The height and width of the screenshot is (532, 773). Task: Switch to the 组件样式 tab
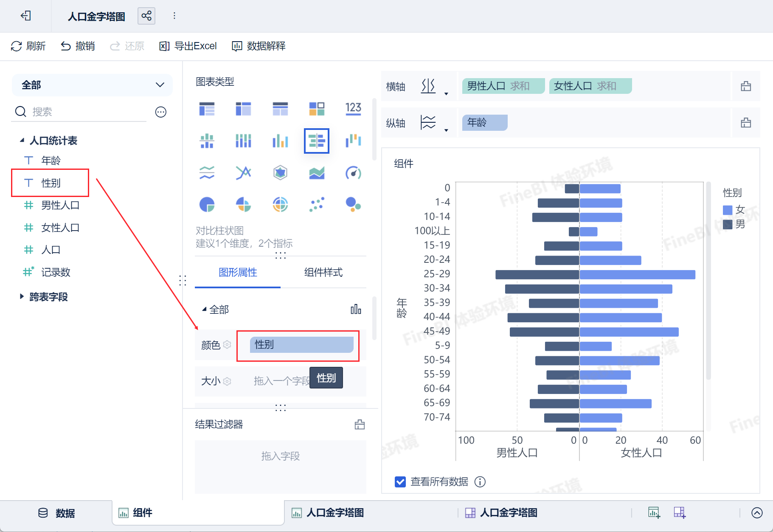[x=323, y=273]
